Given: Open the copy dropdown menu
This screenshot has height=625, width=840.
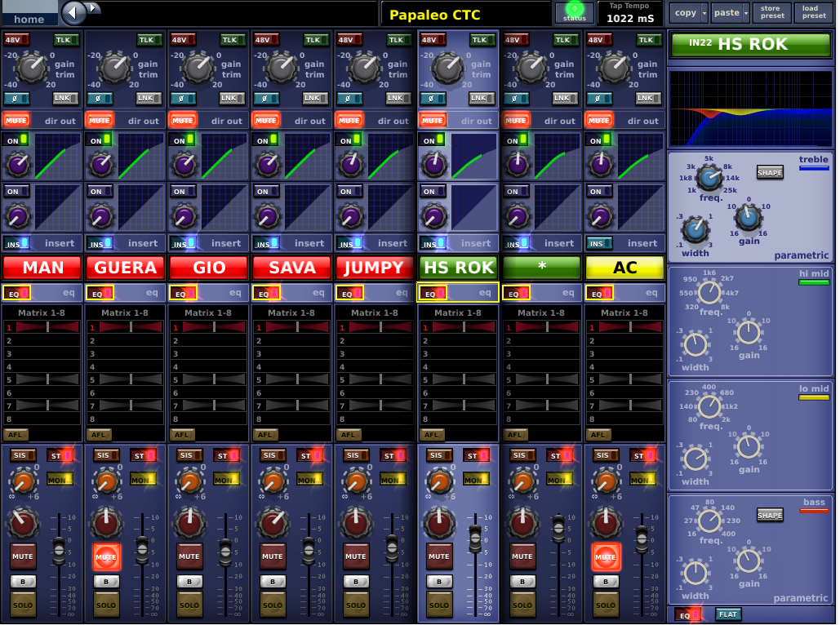Looking at the screenshot, I should (688, 12).
